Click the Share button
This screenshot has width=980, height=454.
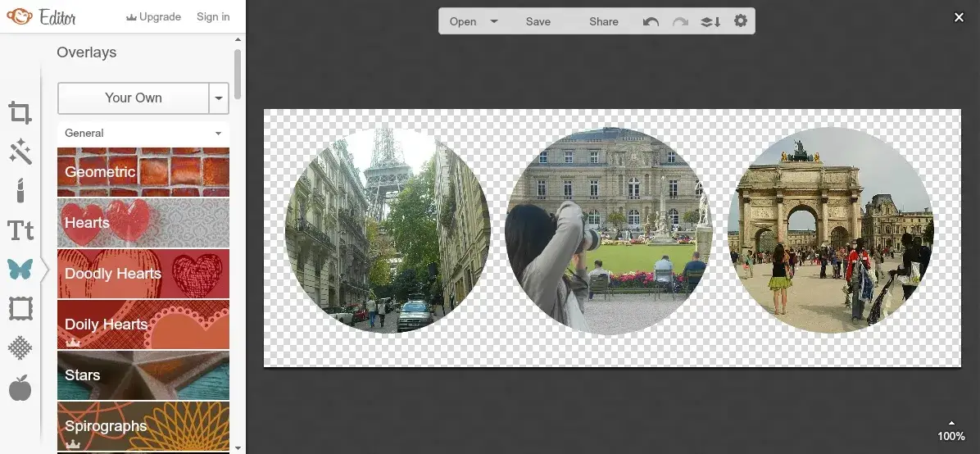pyautogui.click(x=604, y=21)
